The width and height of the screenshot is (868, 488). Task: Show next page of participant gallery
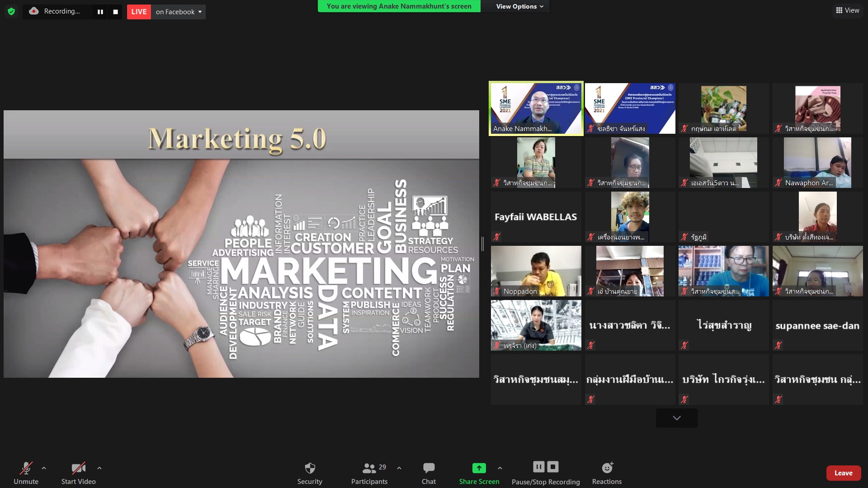click(676, 418)
